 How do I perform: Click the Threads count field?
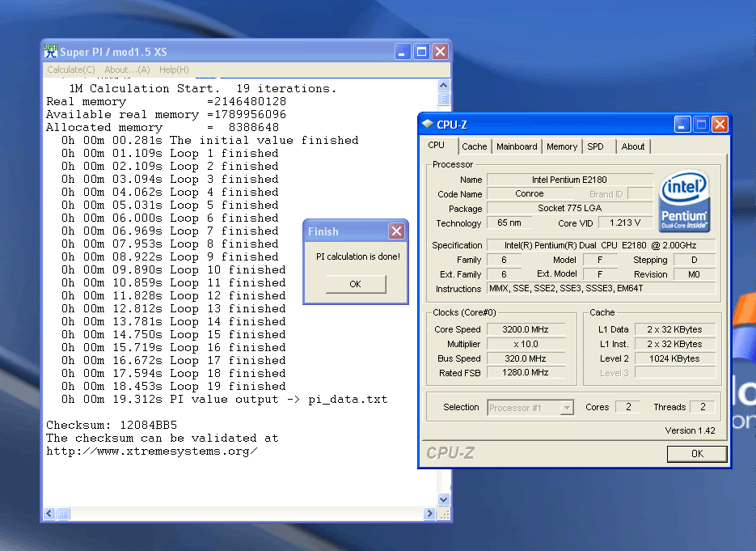pos(703,407)
